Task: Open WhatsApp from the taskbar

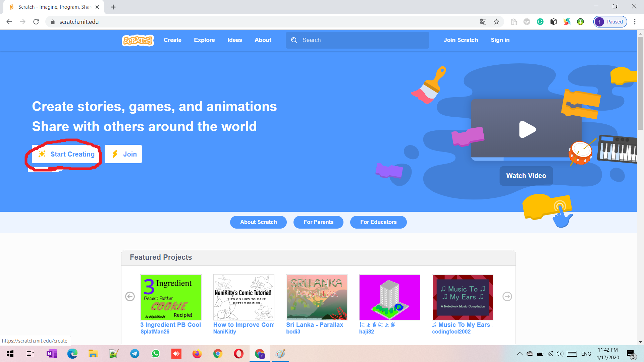Action: click(156, 354)
